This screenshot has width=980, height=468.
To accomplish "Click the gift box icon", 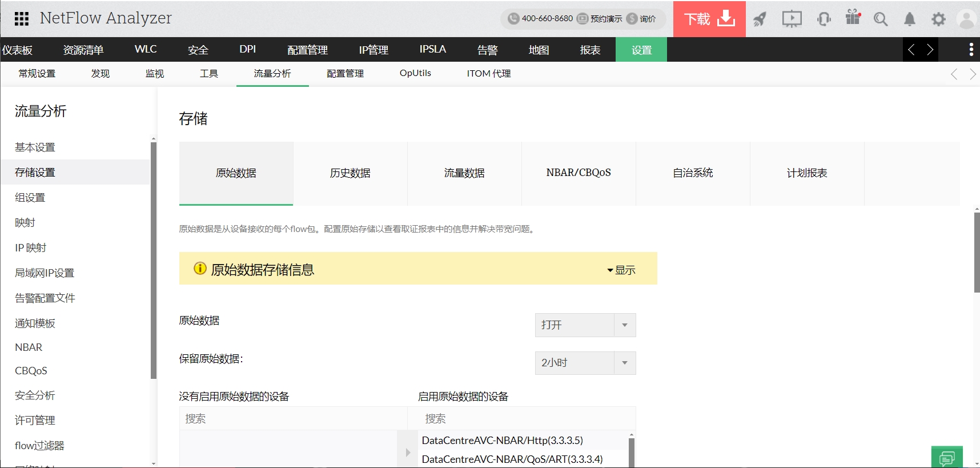I will click(x=853, y=17).
